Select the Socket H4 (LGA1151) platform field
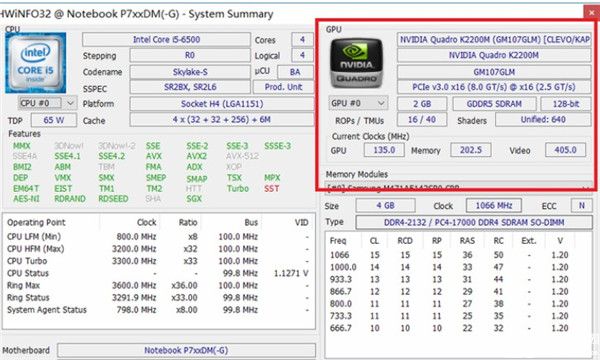 point(222,104)
